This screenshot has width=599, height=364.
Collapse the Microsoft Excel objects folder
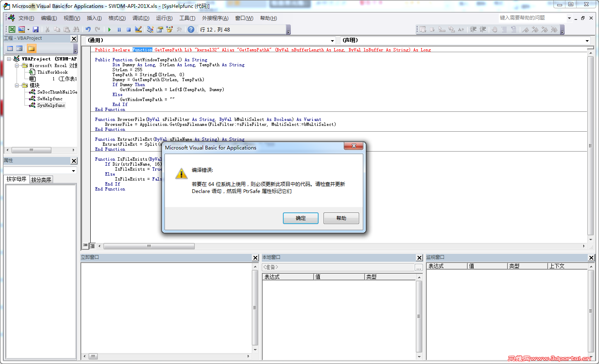(x=17, y=65)
